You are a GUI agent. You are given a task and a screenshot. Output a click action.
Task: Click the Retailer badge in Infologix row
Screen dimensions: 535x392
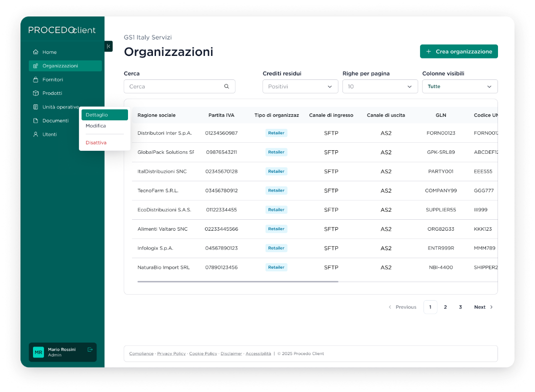[x=276, y=248]
